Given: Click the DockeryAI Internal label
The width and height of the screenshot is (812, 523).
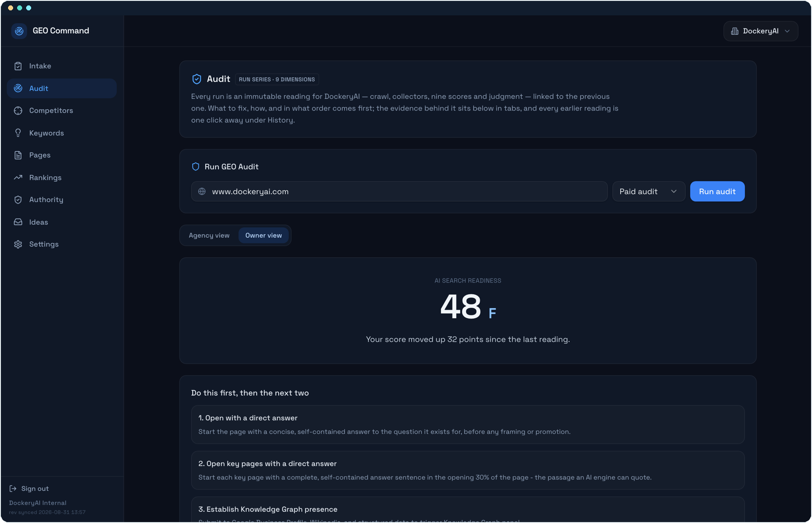Looking at the screenshot, I should (x=37, y=503).
